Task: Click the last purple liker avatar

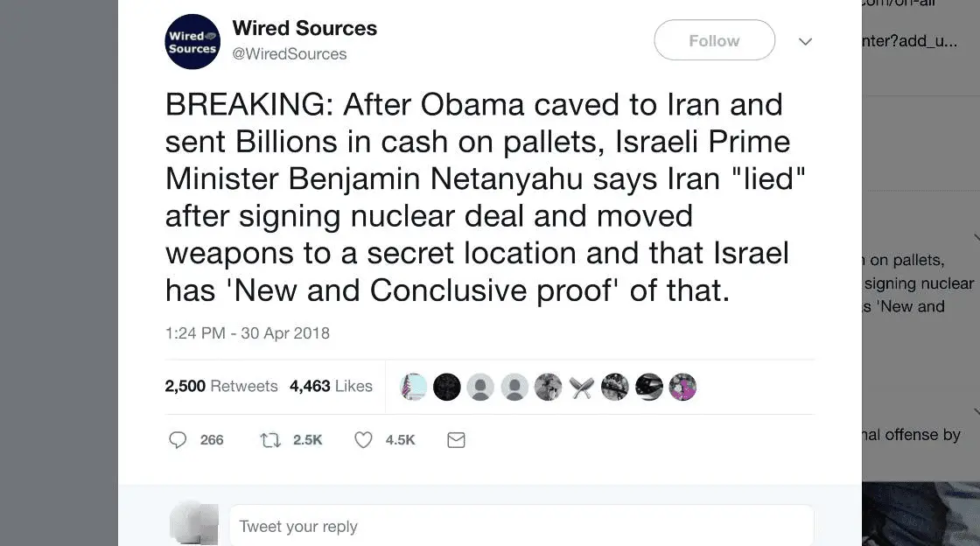Action: (682, 387)
